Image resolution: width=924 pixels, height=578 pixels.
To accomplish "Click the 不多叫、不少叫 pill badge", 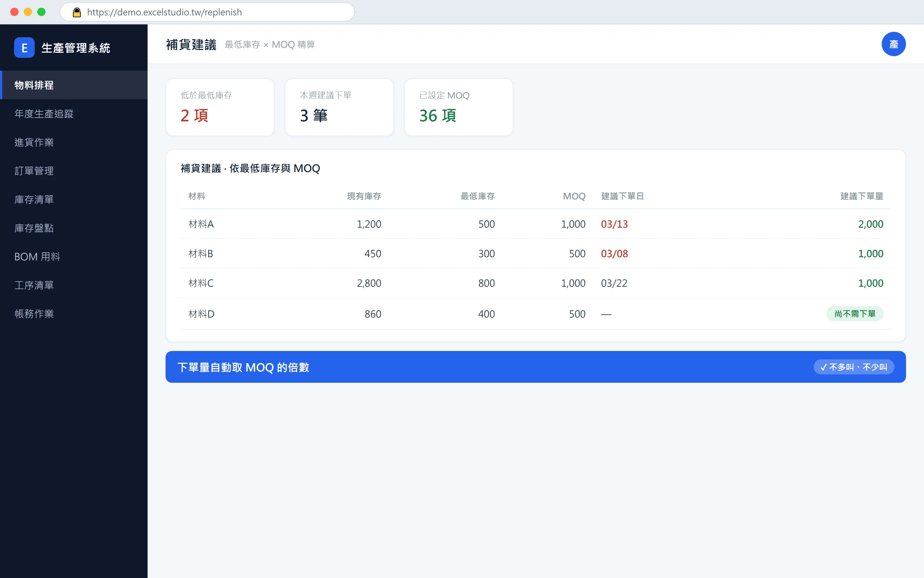I will [x=854, y=367].
